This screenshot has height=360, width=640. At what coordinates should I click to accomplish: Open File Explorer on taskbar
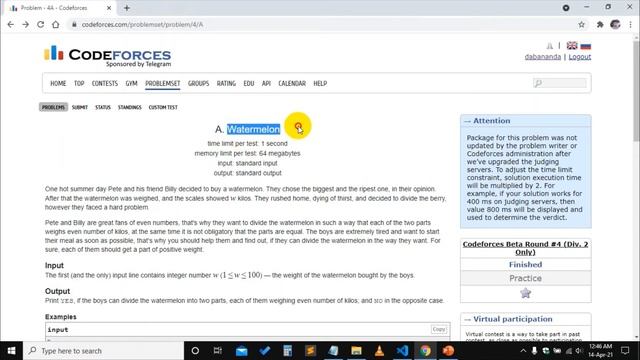click(356, 351)
